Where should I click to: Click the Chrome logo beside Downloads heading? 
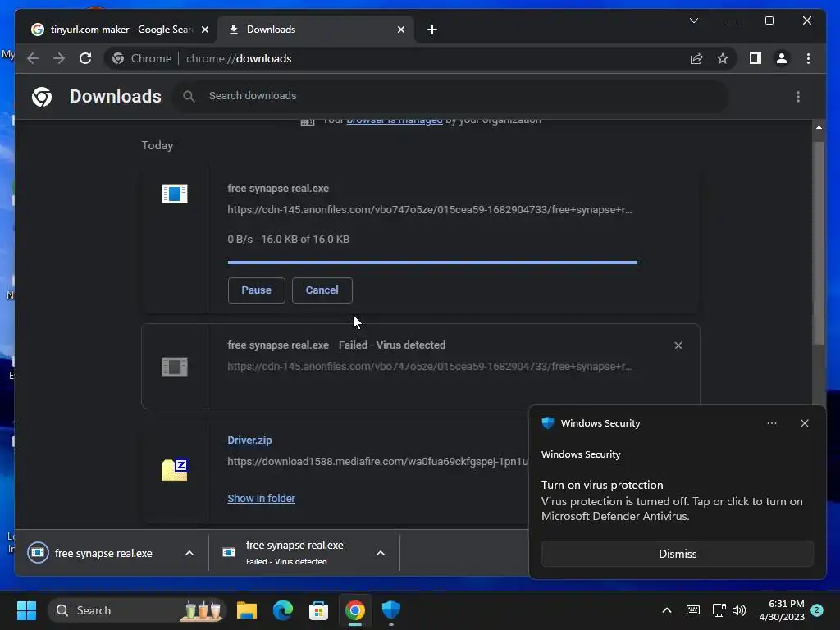click(x=42, y=97)
